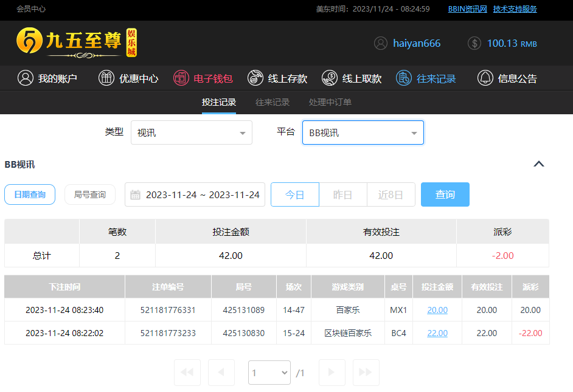The image size is (573, 392).
Task: Click the 线上取款 withdrawal icon
Action: (x=330, y=78)
